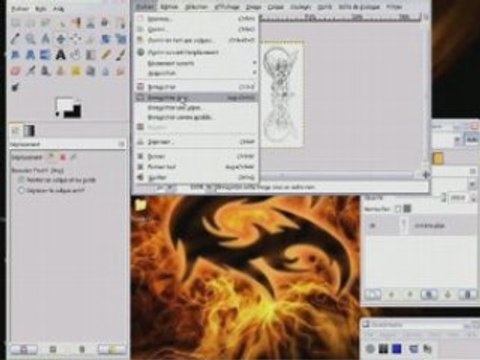Set Move tool to affect selection
Screen dimensions: 480x360
click(x=63, y=157)
